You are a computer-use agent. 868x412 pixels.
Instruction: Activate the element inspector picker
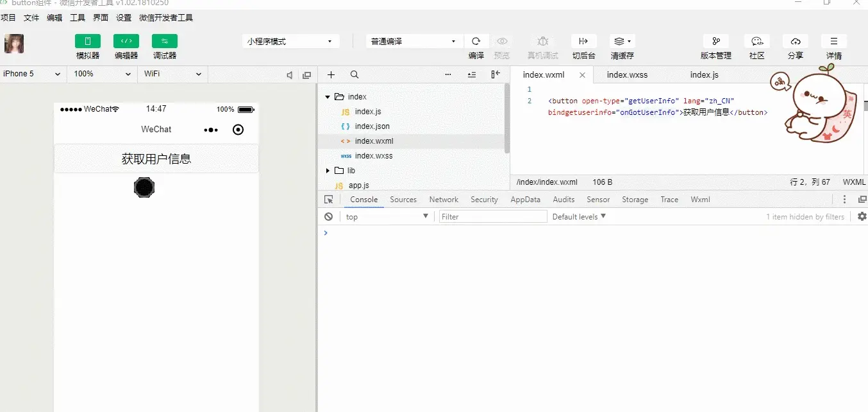329,199
